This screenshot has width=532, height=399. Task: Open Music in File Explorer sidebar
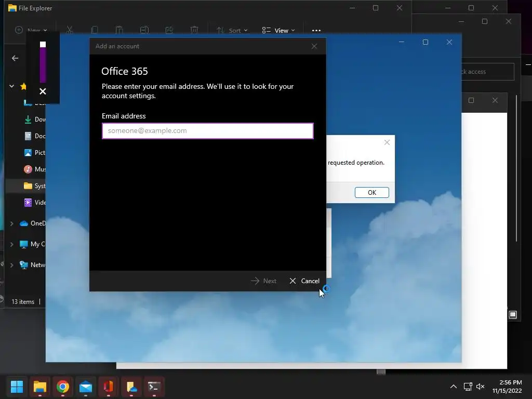pos(35,169)
